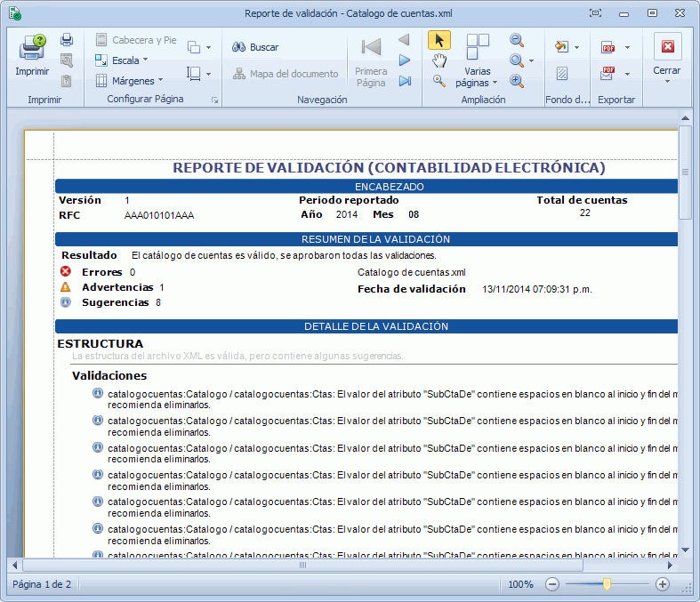Select the mouse pointer tool
The image size is (700, 602).
coord(439,40)
